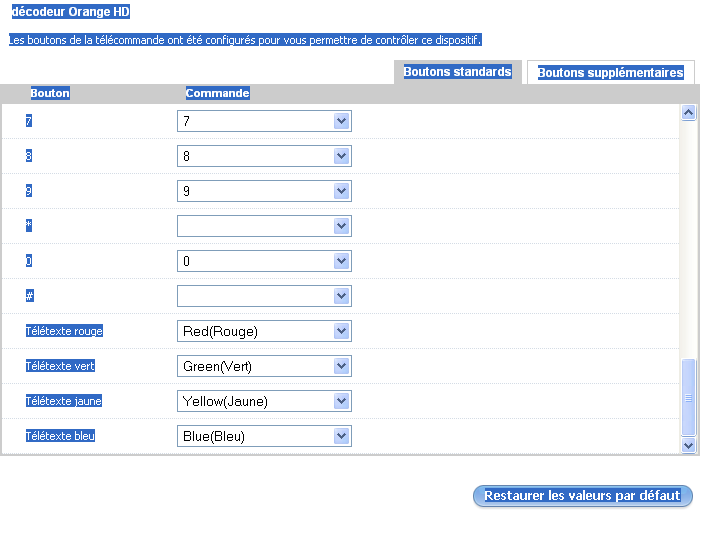Open the command dropdown for button 7
The width and height of the screenshot is (704, 550).
coord(264,121)
